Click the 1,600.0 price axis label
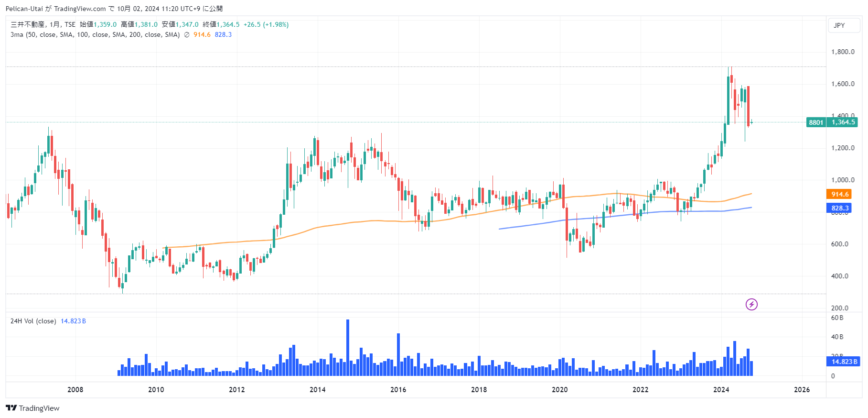868x418 pixels. pos(843,84)
